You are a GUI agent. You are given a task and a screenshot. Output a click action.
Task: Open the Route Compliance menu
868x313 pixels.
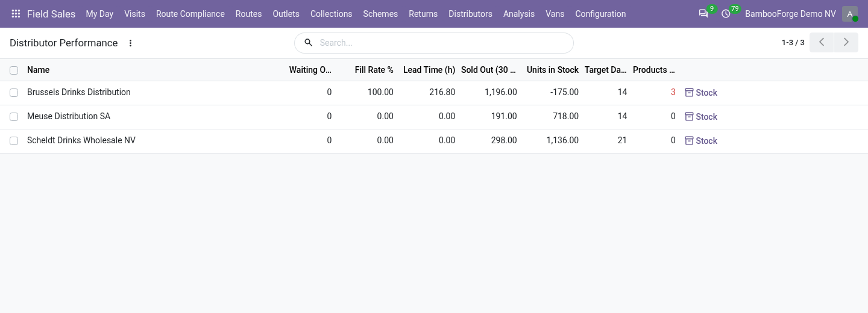click(x=190, y=14)
